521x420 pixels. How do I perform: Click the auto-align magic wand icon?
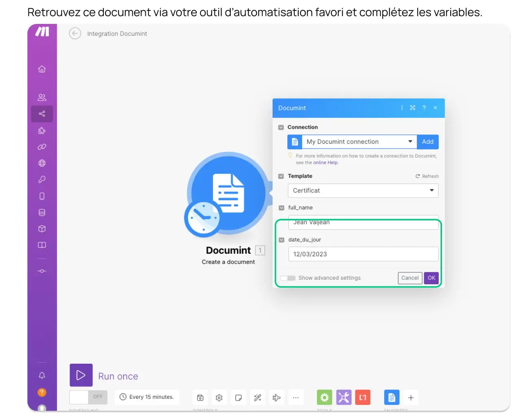click(x=258, y=398)
